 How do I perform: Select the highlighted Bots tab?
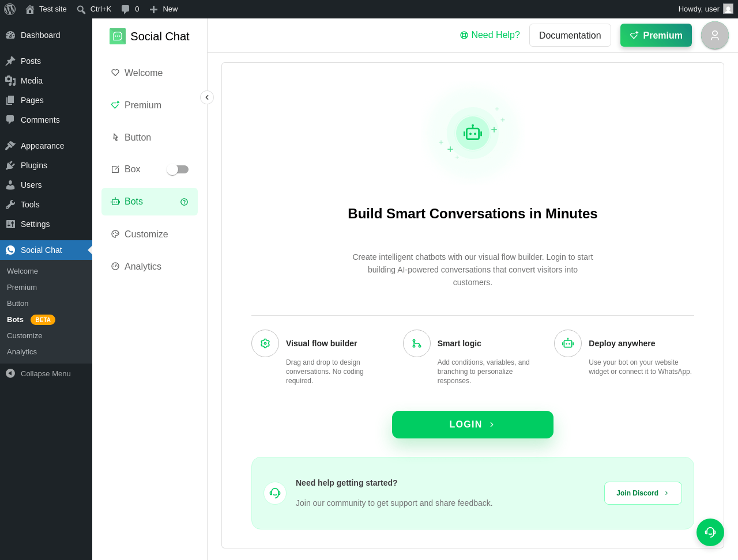tap(149, 202)
